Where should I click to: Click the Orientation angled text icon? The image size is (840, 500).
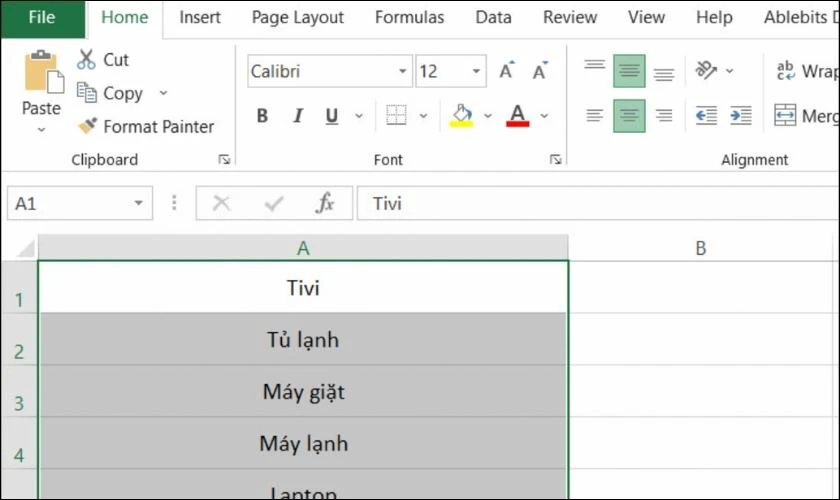click(706, 70)
